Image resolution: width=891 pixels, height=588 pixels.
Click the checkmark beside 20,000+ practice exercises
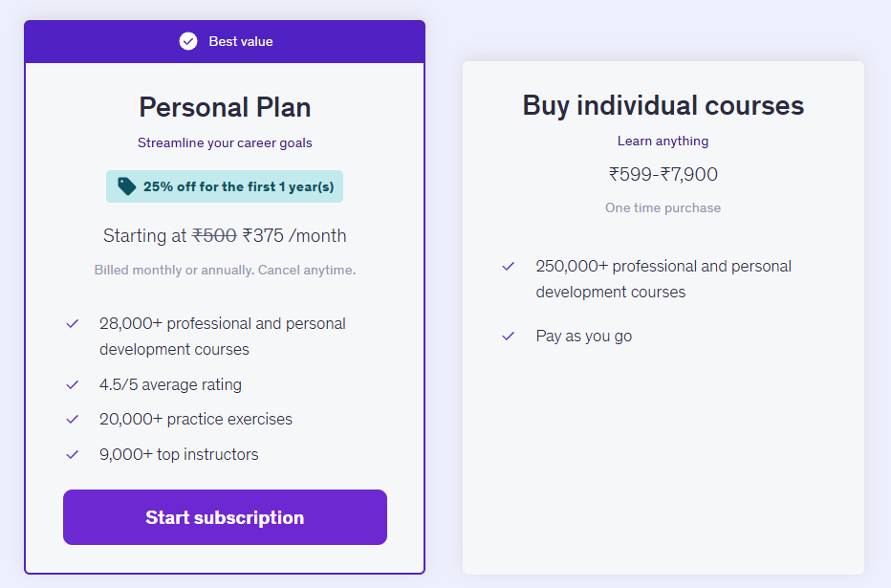72,419
